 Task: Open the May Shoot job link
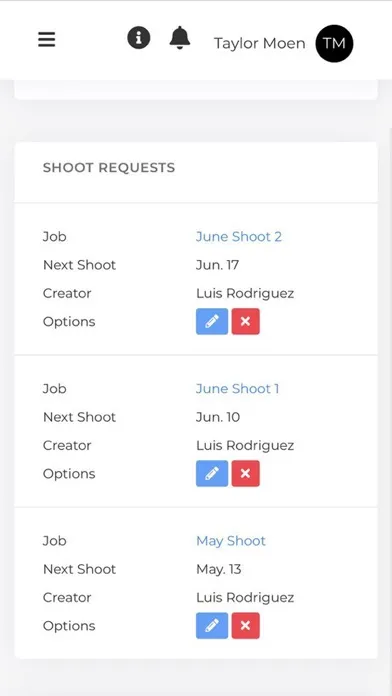[231, 541]
